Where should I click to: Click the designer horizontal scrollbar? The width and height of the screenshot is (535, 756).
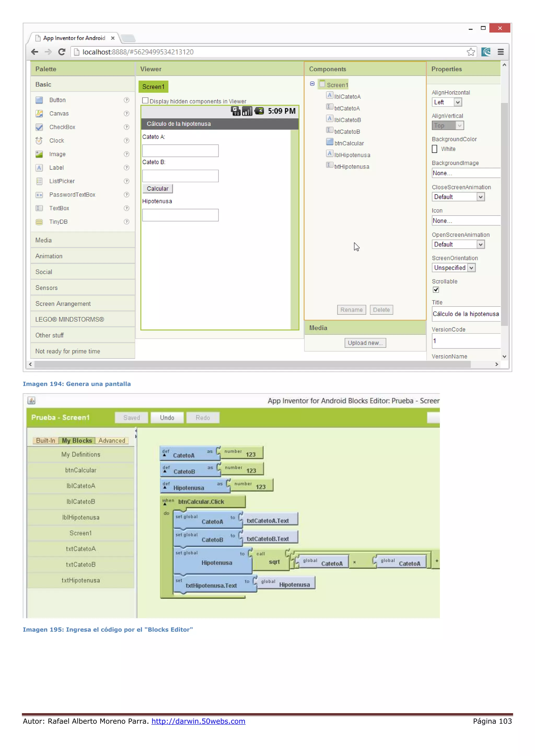point(253,364)
